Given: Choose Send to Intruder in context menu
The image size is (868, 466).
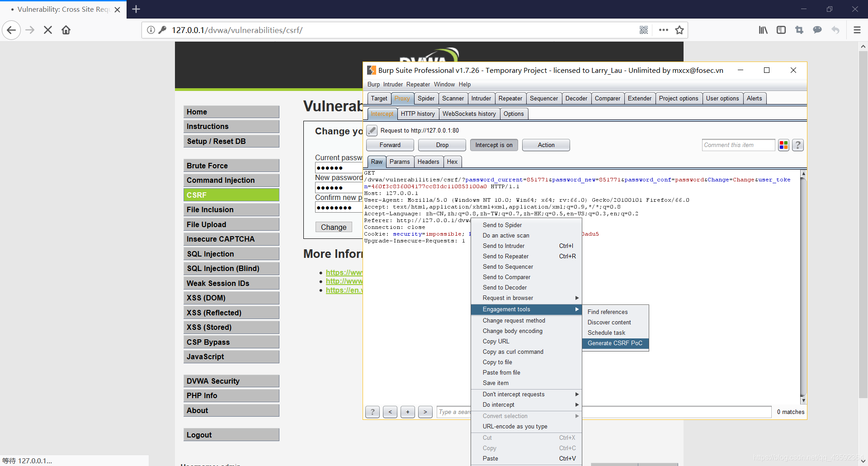Looking at the screenshot, I should [526, 246].
